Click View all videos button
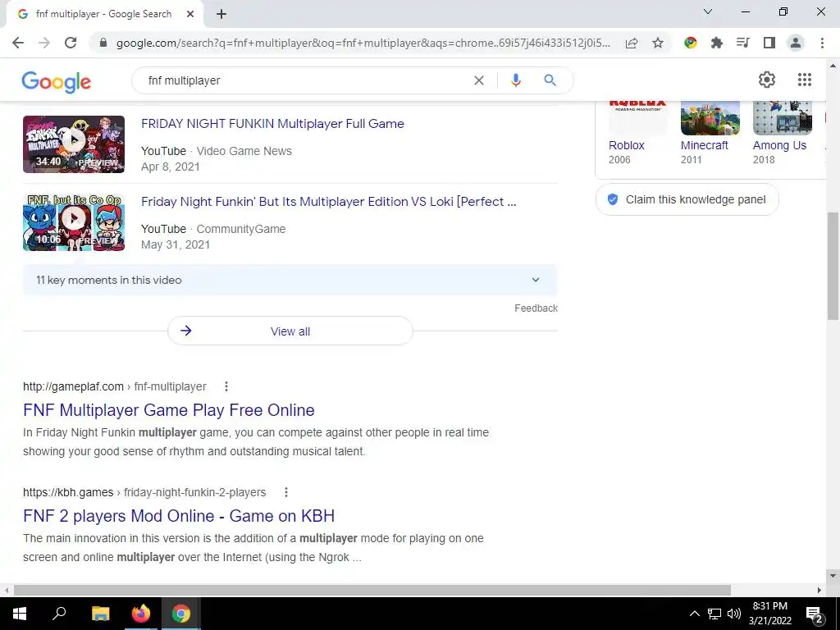The width and height of the screenshot is (840, 630). click(x=290, y=331)
